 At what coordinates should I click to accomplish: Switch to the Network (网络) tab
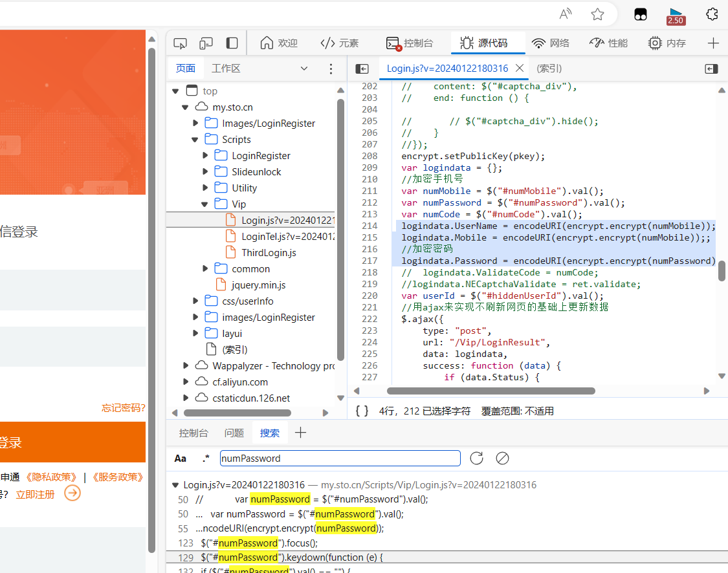tap(551, 43)
